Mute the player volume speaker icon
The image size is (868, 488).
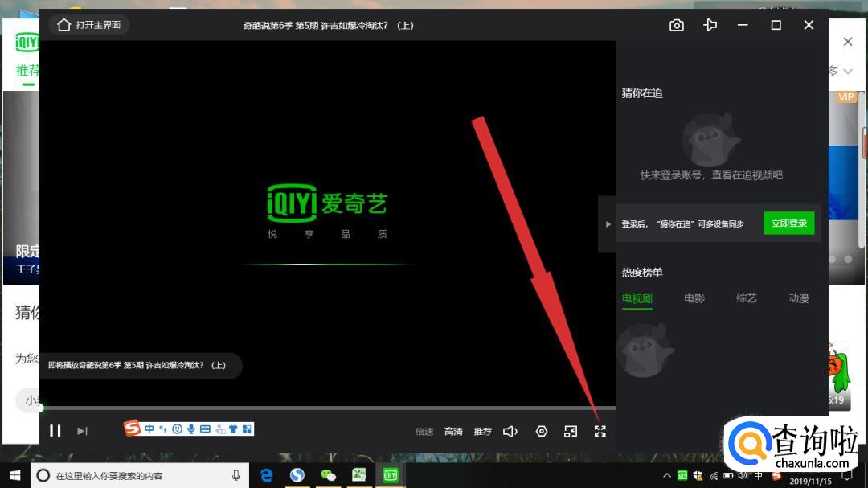pyautogui.click(x=510, y=431)
